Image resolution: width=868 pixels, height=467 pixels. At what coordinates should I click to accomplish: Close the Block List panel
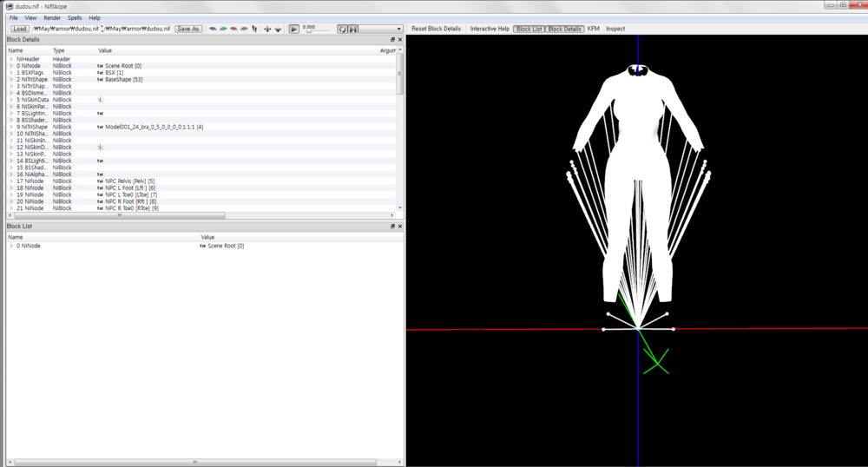point(399,227)
